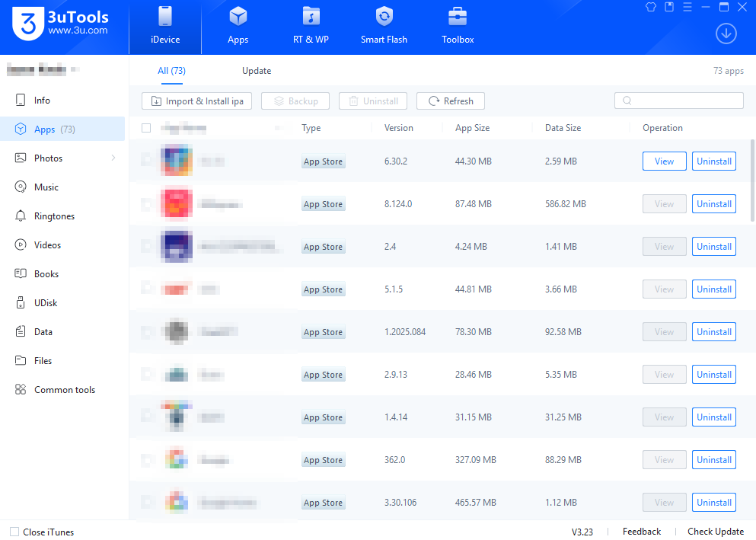756x540 pixels.
Task: Check the select-all apps checkbox
Action: point(146,128)
